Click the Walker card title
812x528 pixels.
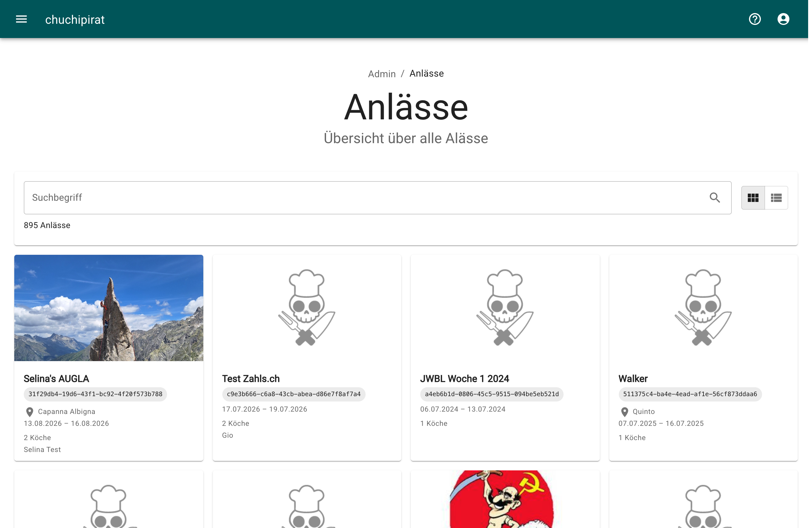[x=633, y=379]
